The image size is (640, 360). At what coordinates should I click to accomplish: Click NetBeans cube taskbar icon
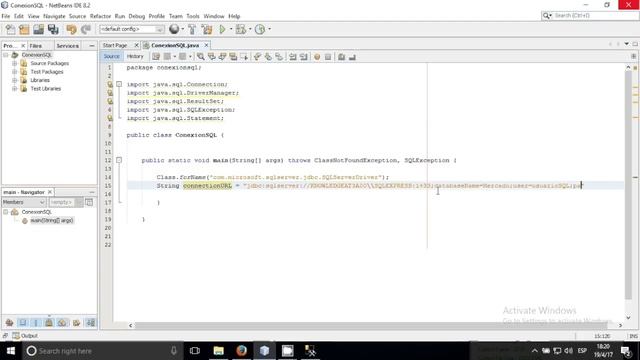(x=264, y=351)
